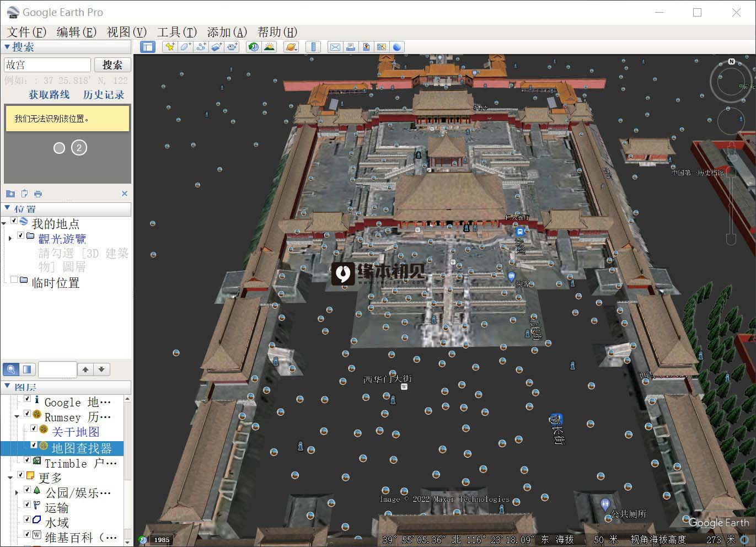Open the 添加(A) menu
The image size is (756, 547).
[227, 32]
